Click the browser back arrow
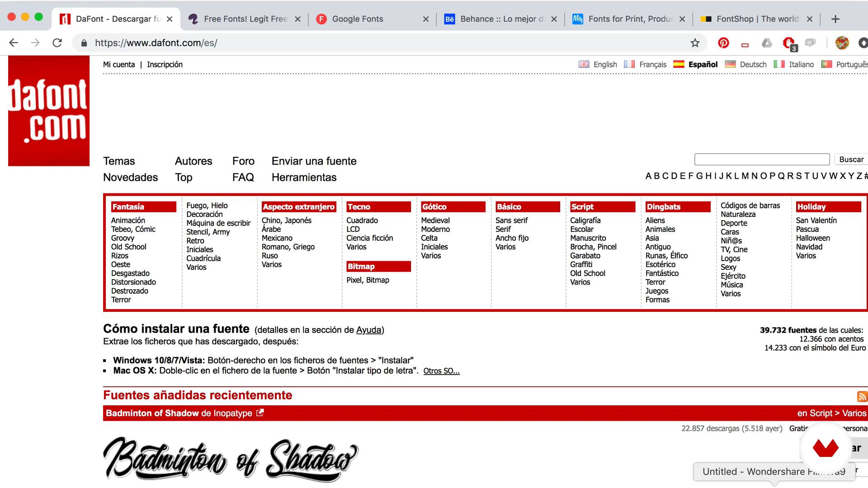 (14, 43)
